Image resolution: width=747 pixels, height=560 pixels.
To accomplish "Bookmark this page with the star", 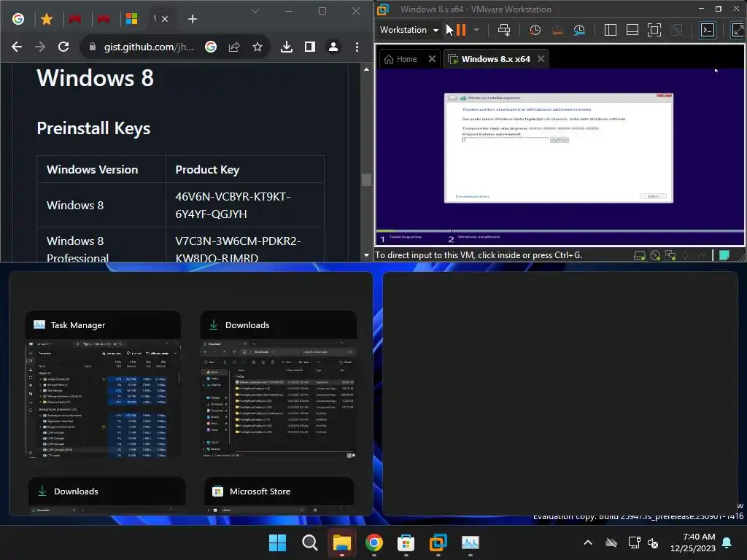I will tap(258, 47).
